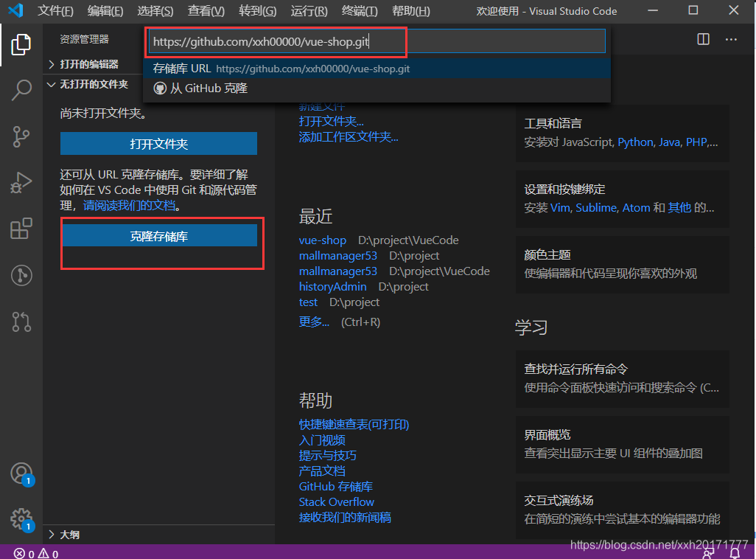Open the GitHub 存储库 link

(x=336, y=486)
